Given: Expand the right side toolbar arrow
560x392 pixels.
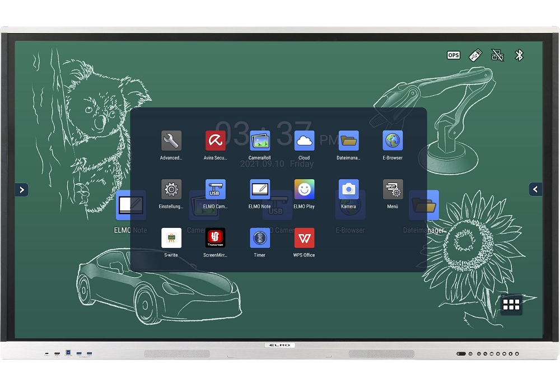Looking at the screenshot, I should pyautogui.click(x=535, y=189).
